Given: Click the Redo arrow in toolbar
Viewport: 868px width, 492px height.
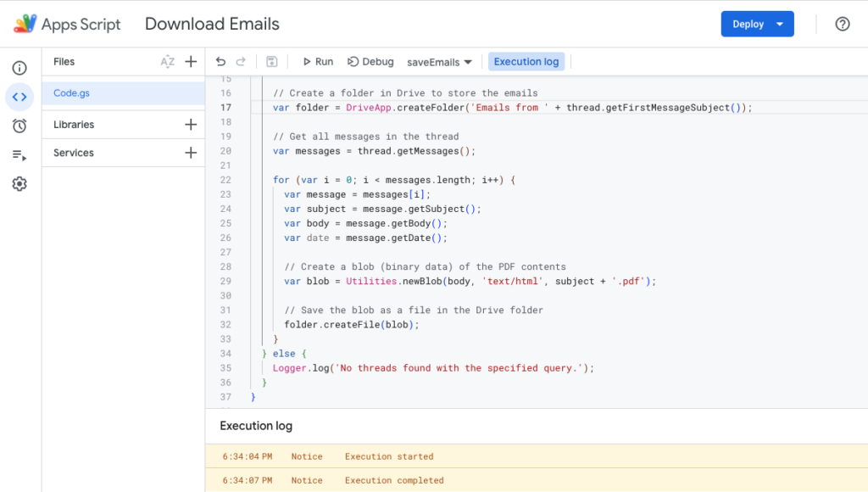Looking at the screenshot, I should coord(242,62).
